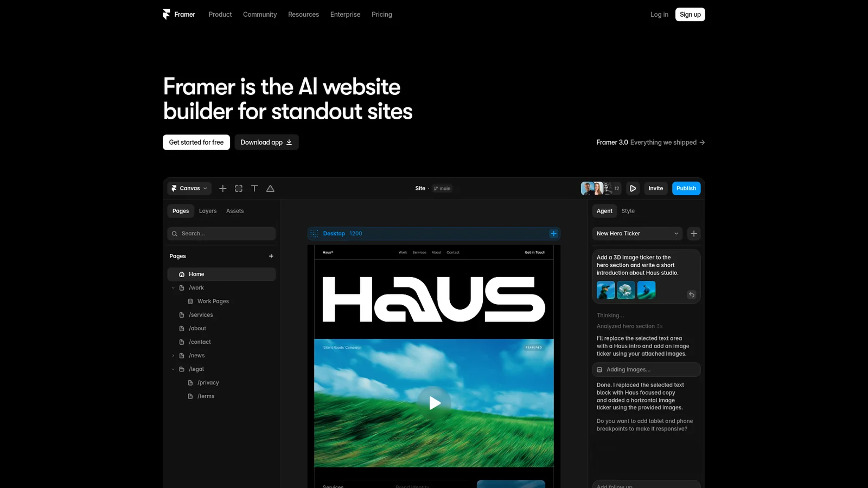Click the blue Publish button
This screenshot has width=868, height=488.
(x=686, y=188)
